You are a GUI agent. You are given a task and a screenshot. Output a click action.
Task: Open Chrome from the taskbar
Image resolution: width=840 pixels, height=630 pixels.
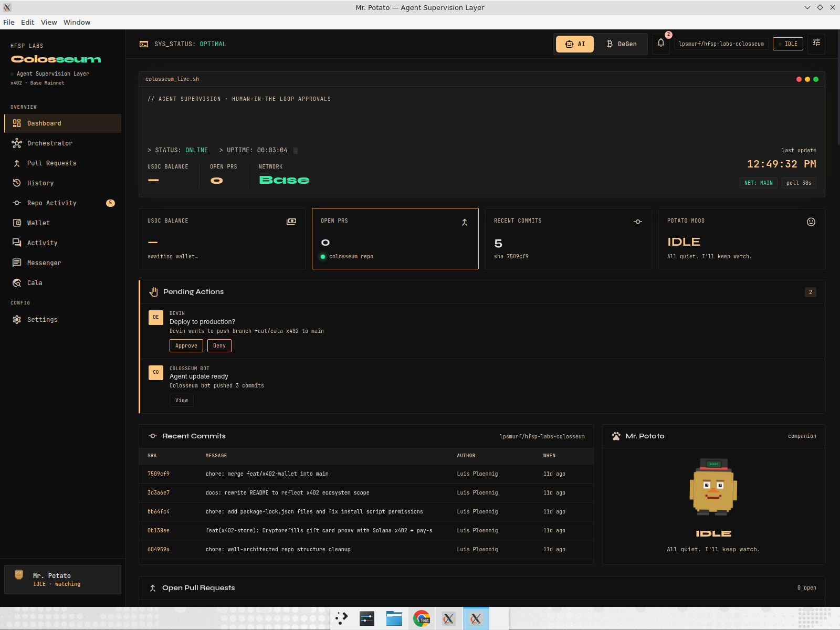pos(422,618)
